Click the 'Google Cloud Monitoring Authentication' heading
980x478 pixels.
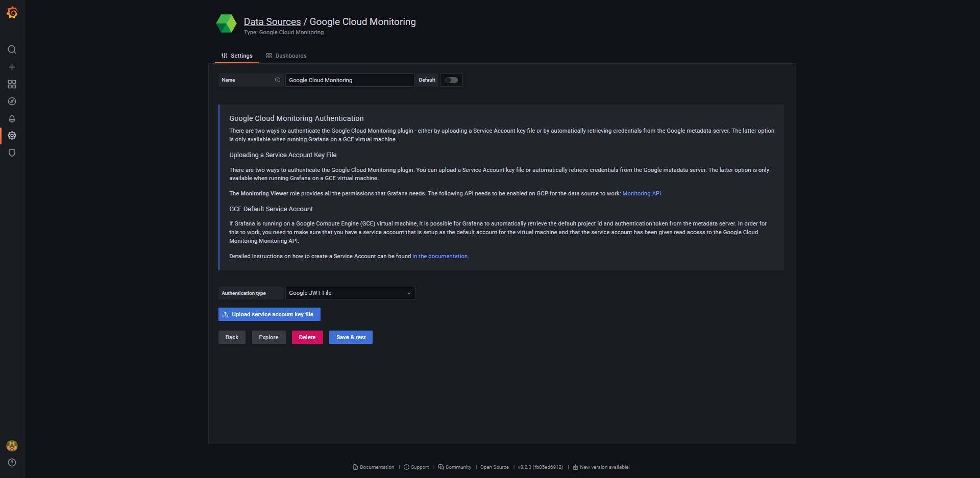click(x=297, y=118)
